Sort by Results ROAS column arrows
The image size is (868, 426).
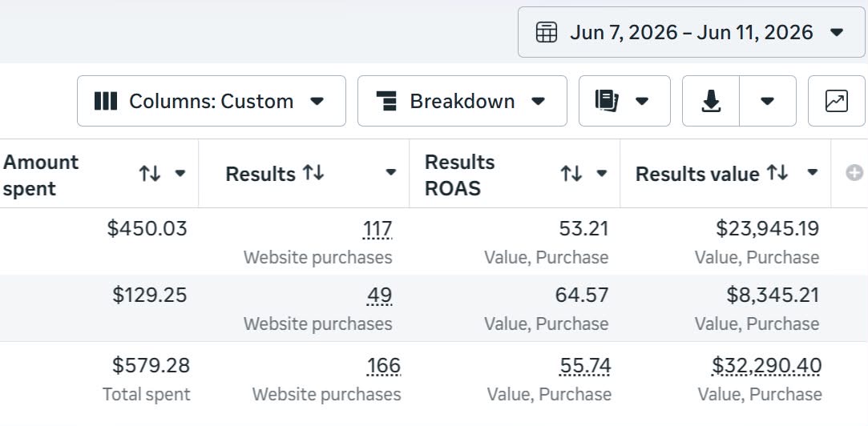coord(571,174)
